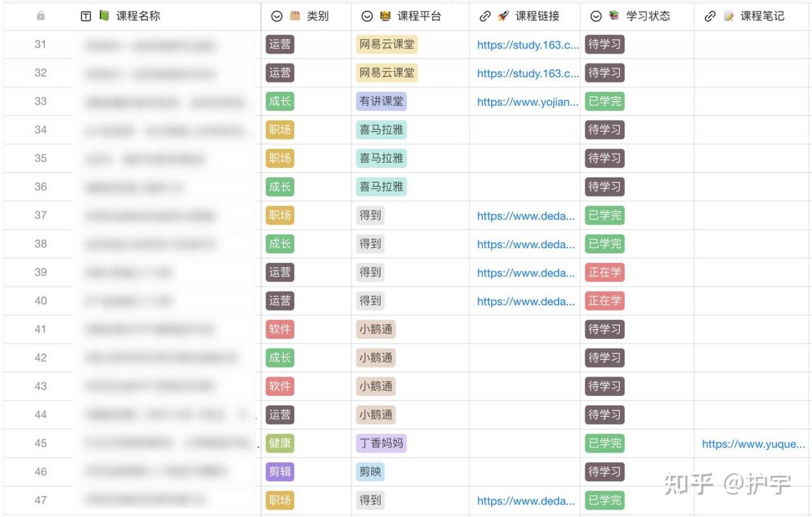Click the folder icon in 类别 header
812x517 pixels.
295,16
